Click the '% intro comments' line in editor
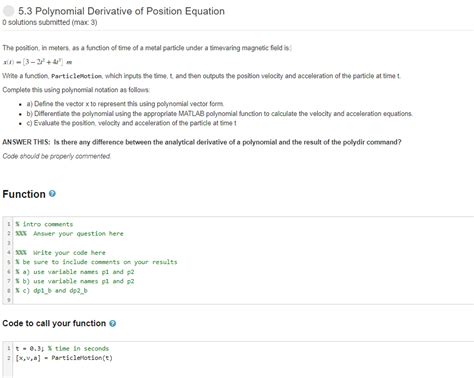Viewport: 474px width, 378px height. pyautogui.click(x=44, y=224)
